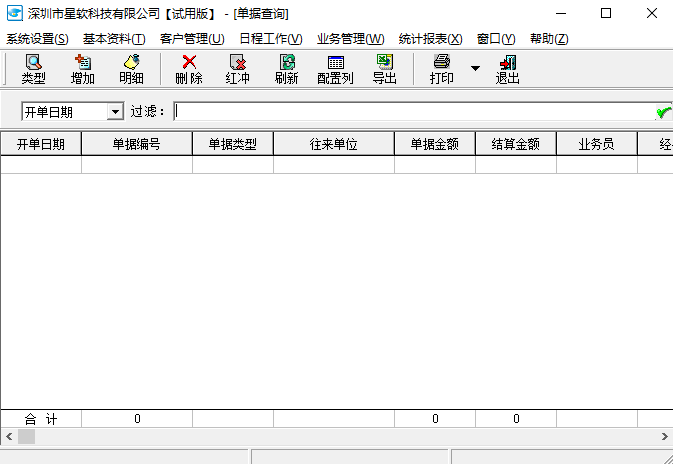
Task: Open 系统设置(S) menu
Action: [37, 39]
